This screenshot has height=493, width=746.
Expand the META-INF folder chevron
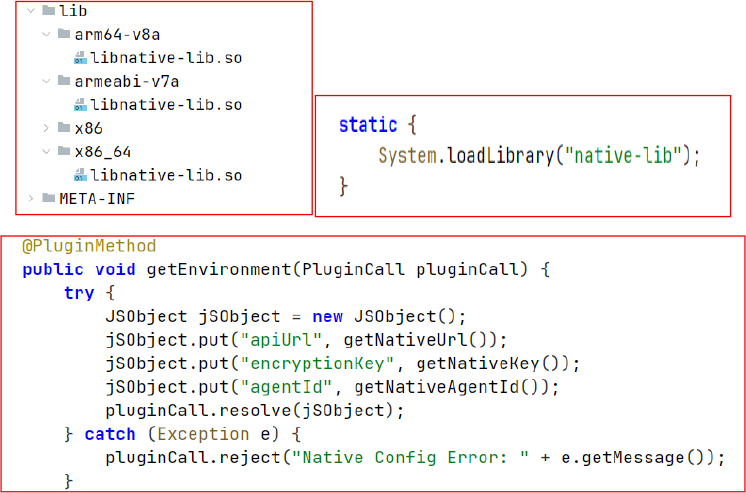(x=32, y=199)
